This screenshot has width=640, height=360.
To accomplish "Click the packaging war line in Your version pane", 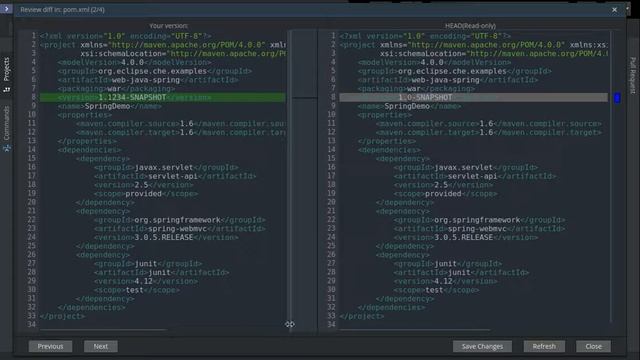I will (116, 89).
